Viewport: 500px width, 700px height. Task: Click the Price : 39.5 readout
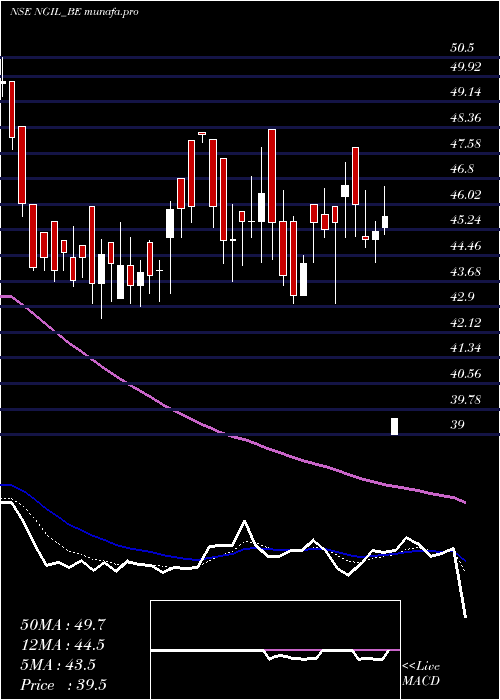[x=63, y=685]
